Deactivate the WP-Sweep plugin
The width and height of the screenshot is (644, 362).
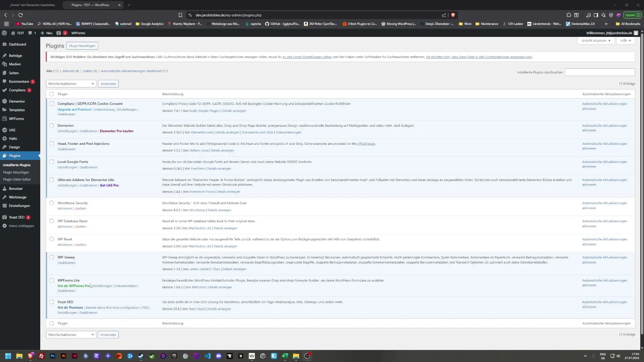pyautogui.click(x=66, y=263)
